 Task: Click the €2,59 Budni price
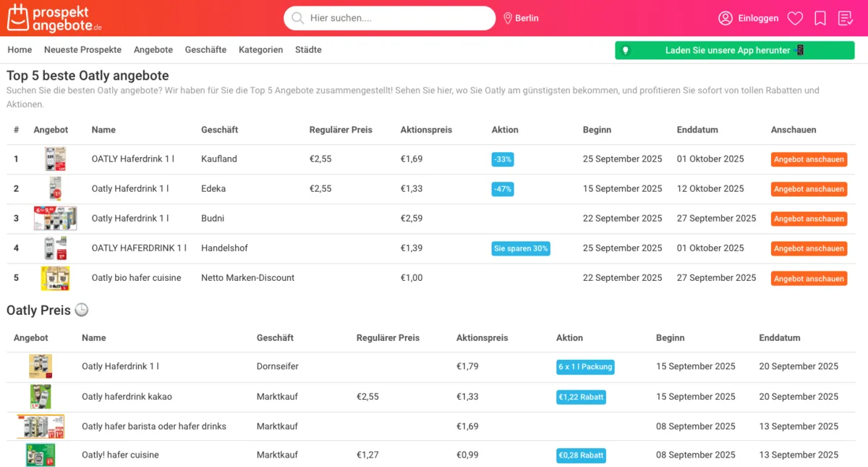[412, 218]
